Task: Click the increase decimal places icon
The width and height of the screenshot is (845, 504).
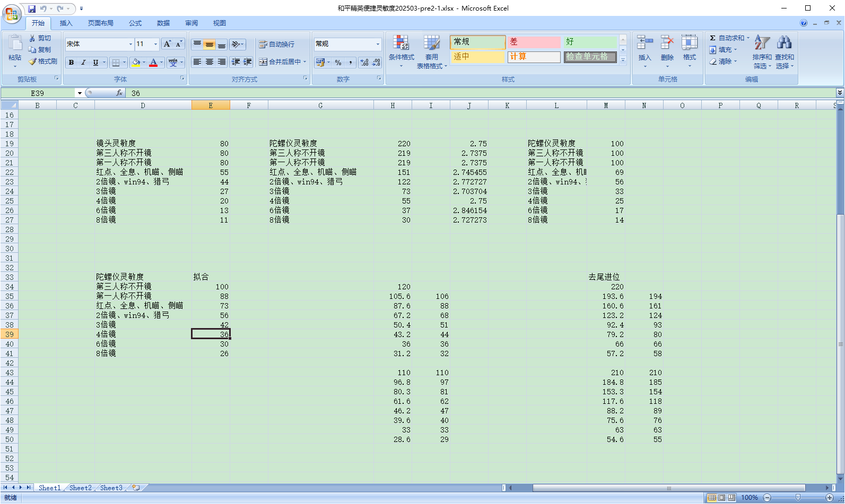Action: [364, 62]
